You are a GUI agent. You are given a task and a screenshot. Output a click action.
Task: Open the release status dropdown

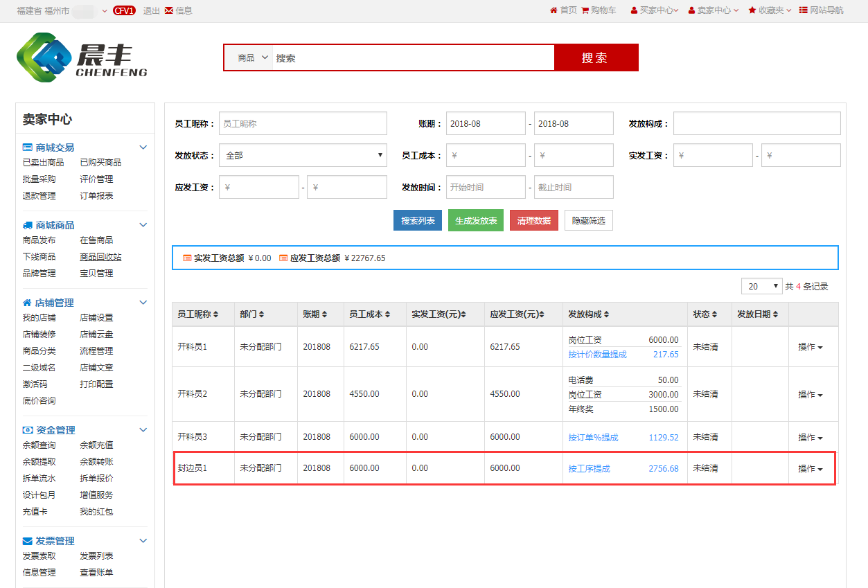click(303, 156)
